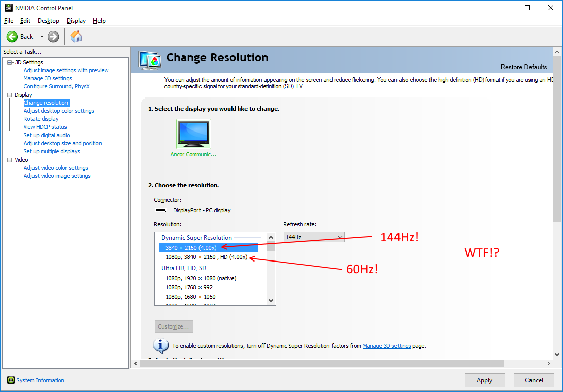This screenshot has width=563, height=392.
Task: Open Adjust image settings with preview
Action: [66, 70]
